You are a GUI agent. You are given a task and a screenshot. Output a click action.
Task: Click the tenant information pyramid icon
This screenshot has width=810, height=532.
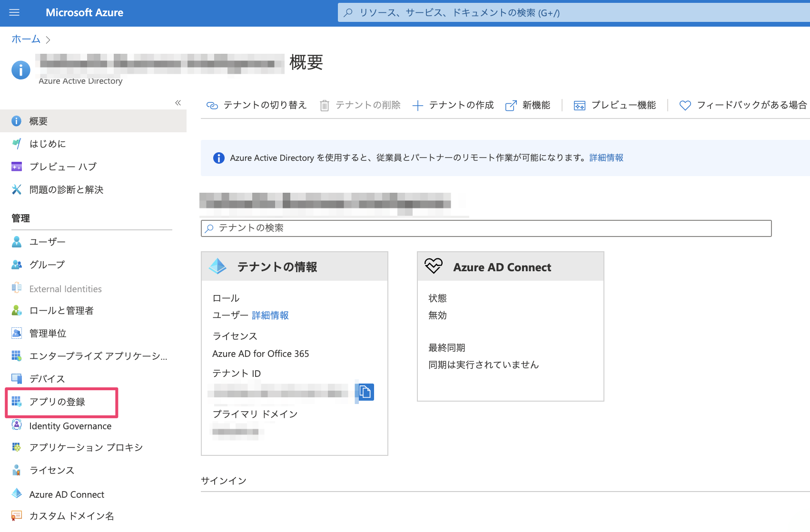click(218, 266)
